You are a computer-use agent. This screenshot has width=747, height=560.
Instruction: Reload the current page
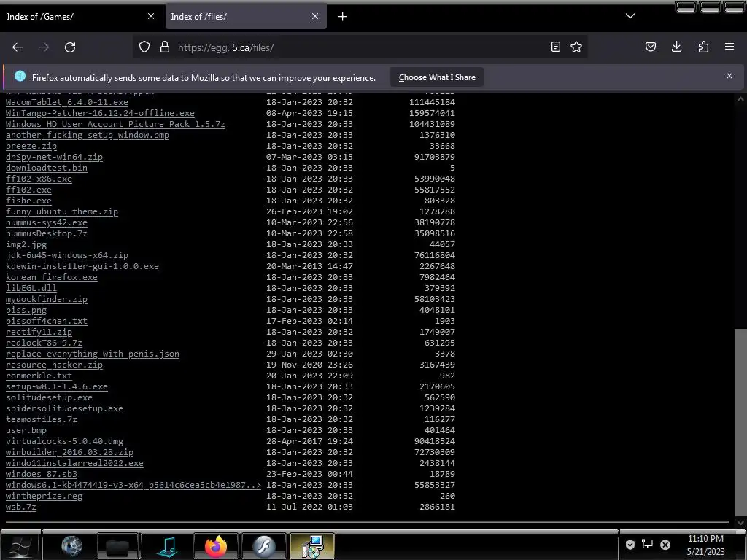pos(70,47)
